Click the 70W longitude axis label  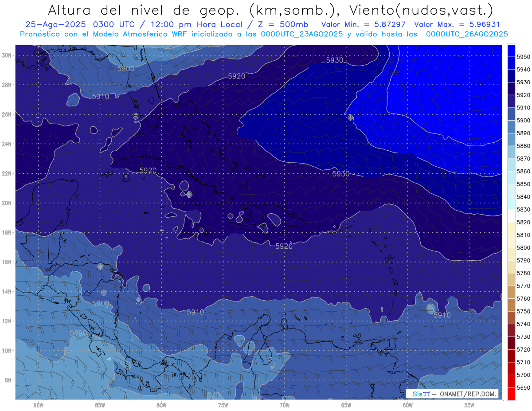[x=285, y=405]
